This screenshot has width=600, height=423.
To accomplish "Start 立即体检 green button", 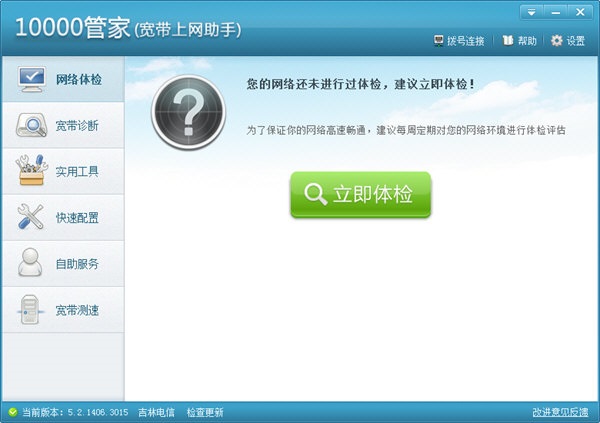I will tap(360, 194).
